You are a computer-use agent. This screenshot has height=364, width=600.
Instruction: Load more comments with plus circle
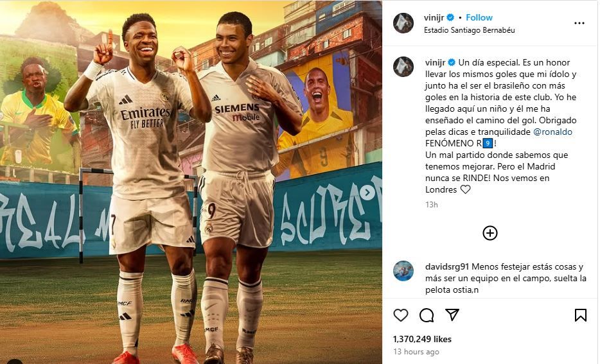(x=490, y=233)
